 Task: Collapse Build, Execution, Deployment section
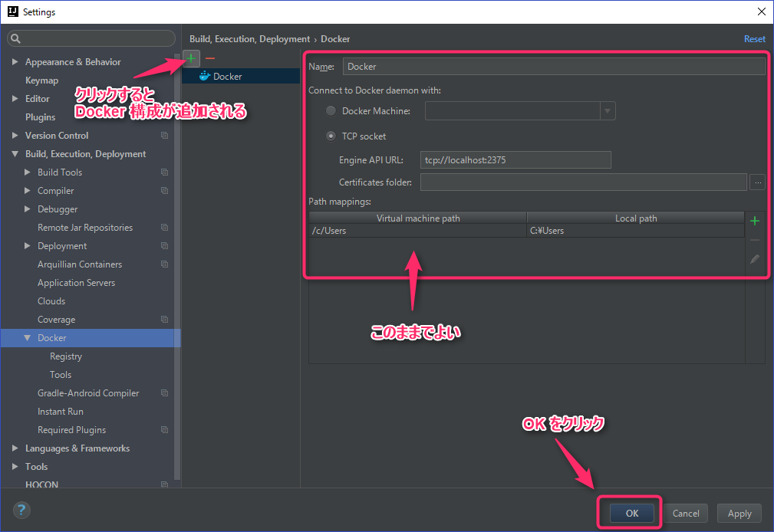pyautogui.click(x=15, y=154)
